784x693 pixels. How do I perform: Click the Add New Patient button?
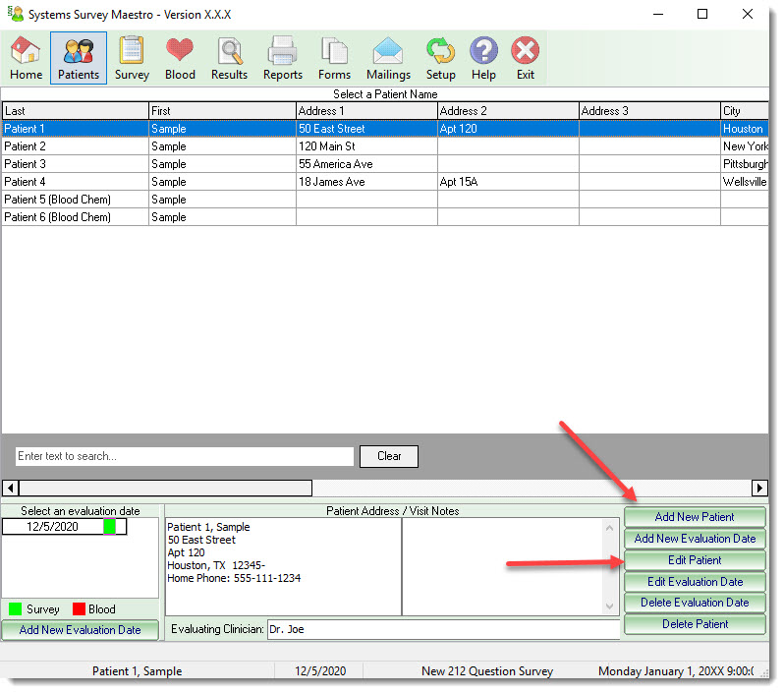[695, 517]
